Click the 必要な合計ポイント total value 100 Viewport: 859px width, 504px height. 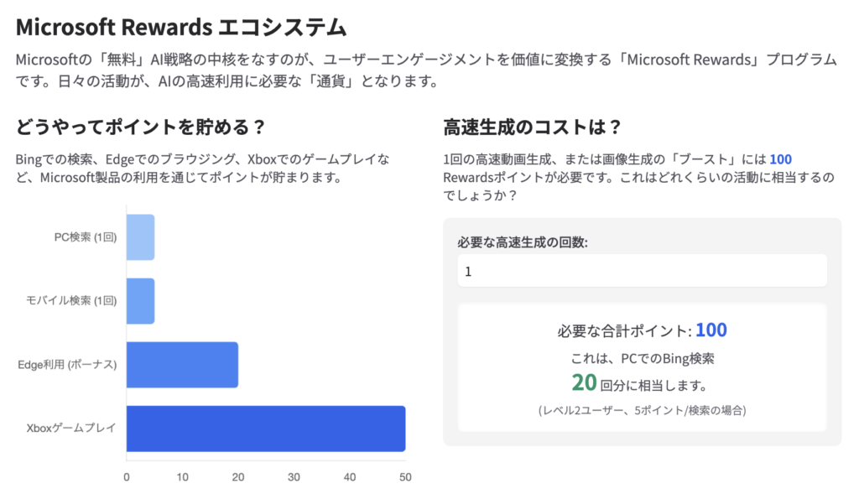coord(711,330)
